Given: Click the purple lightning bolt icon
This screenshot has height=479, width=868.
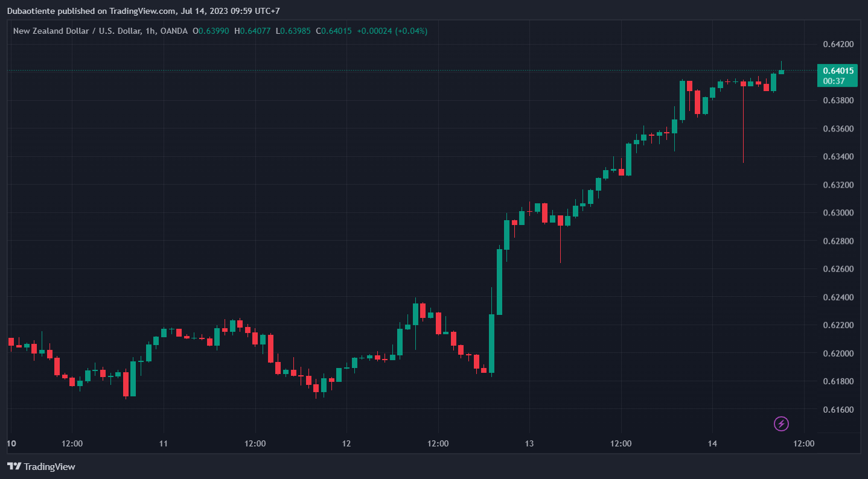Looking at the screenshot, I should [781, 423].
